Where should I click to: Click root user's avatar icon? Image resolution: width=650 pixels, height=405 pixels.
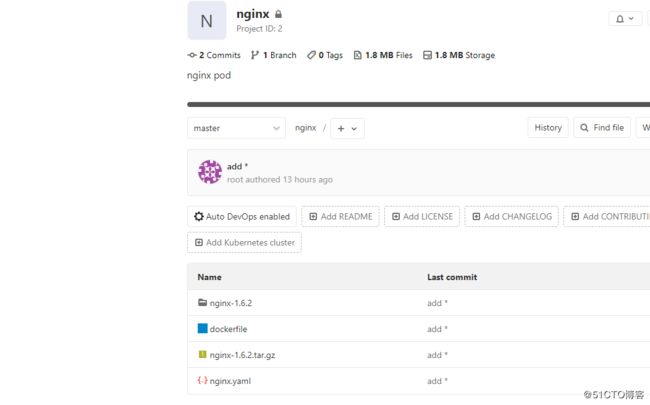click(x=210, y=172)
